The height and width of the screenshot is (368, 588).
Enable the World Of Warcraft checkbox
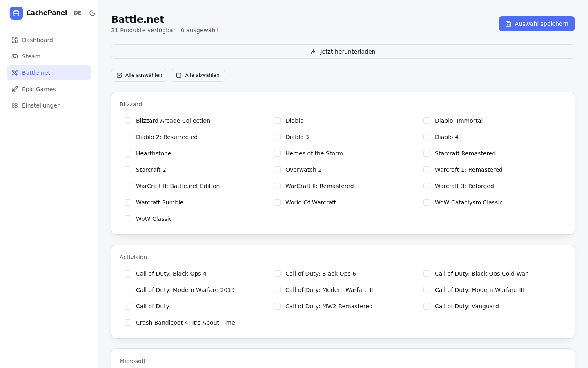coord(277,202)
